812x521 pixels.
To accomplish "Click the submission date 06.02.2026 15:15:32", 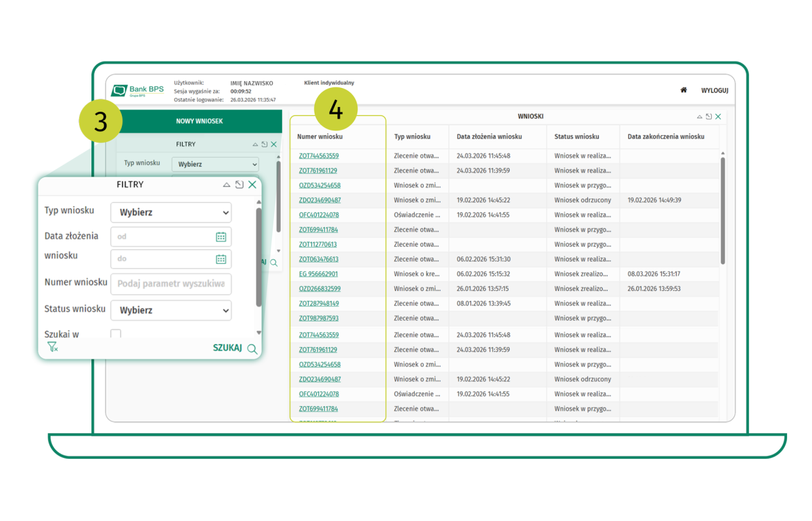I will tap(483, 274).
